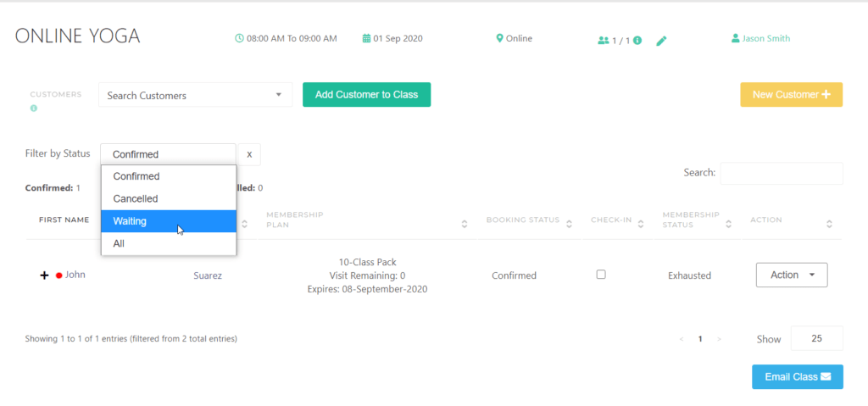Image resolution: width=868 pixels, height=406 pixels.
Task: Click the New Customer button
Action: click(x=791, y=95)
